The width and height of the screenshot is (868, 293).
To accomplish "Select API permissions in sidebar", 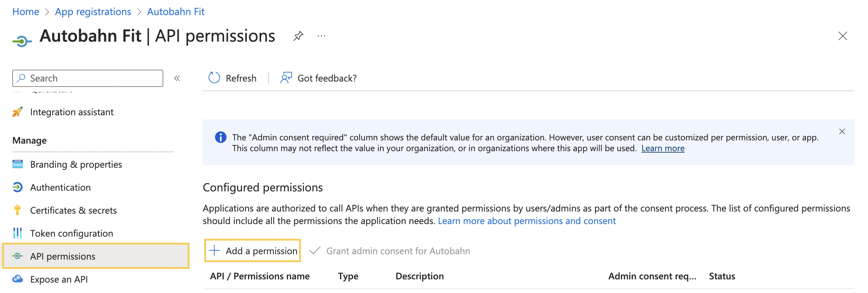I will pyautogui.click(x=96, y=256).
